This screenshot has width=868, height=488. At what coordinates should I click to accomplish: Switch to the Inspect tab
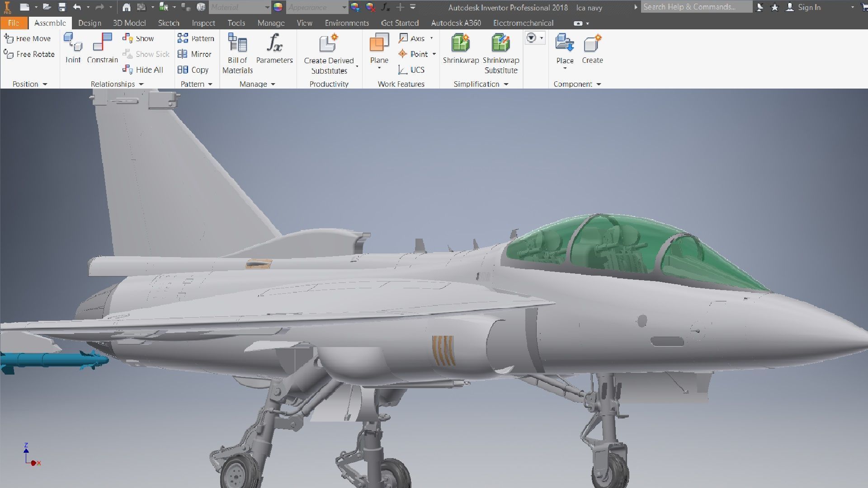[x=203, y=23]
